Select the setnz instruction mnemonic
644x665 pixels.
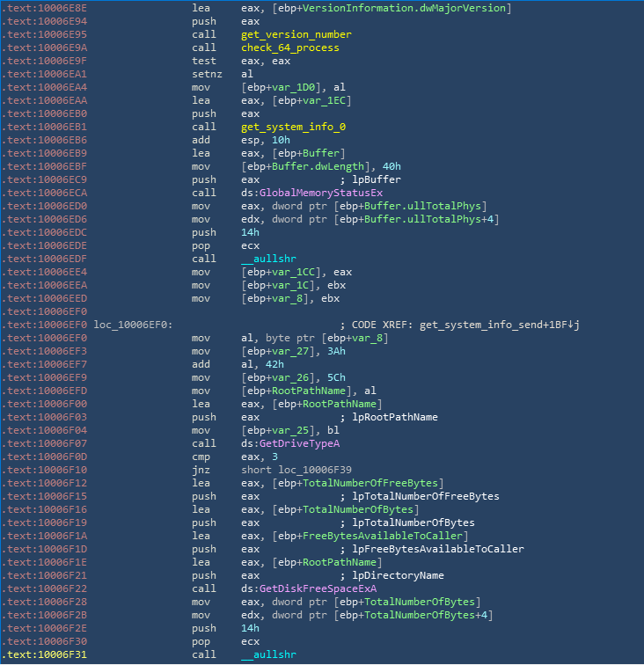[x=207, y=74]
